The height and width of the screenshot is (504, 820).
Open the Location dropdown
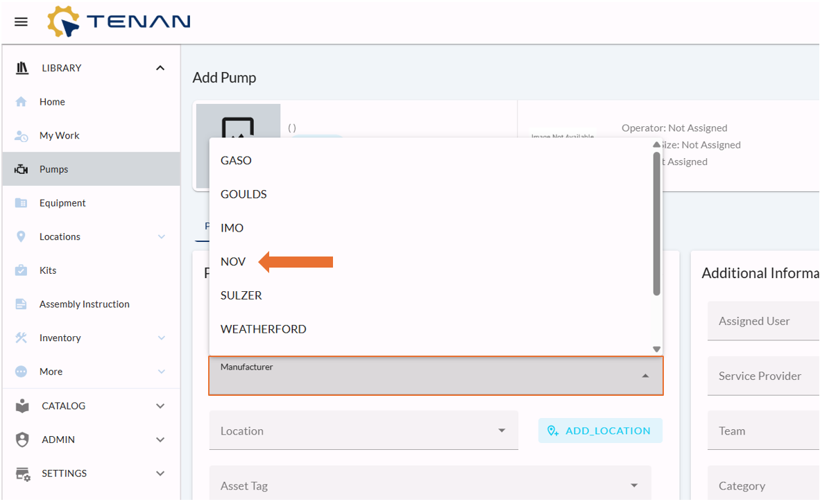coord(364,431)
